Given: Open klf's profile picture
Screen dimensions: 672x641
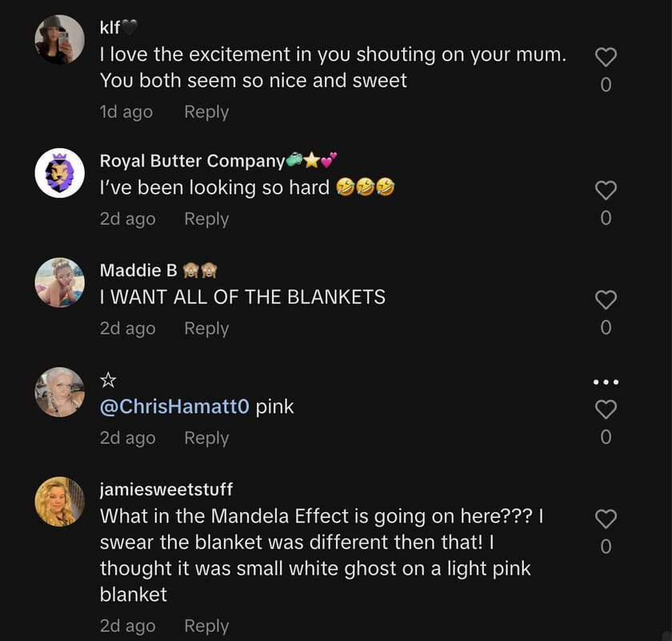Looking at the screenshot, I should [x=59, y=38].
